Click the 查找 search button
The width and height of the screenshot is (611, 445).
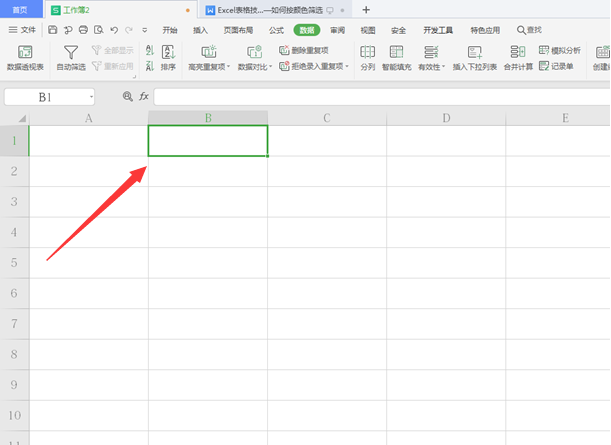(x=529, y=30)
